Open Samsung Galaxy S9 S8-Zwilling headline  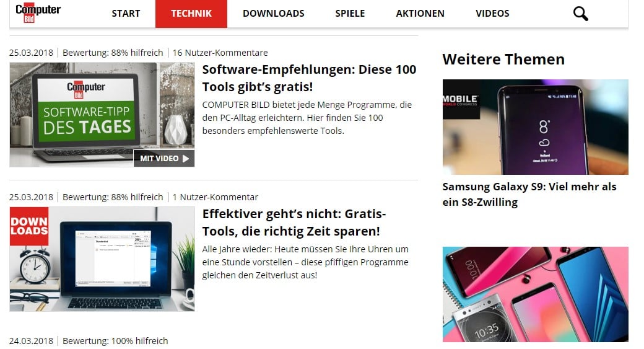click(x=529, y=195)
